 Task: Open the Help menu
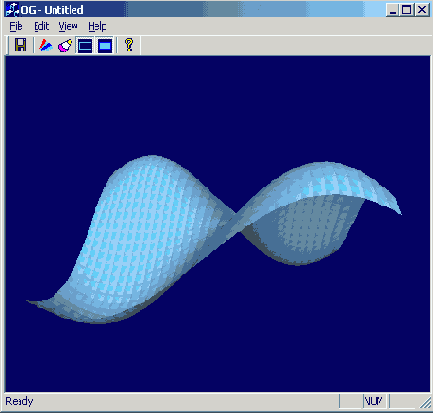[97, 26]
